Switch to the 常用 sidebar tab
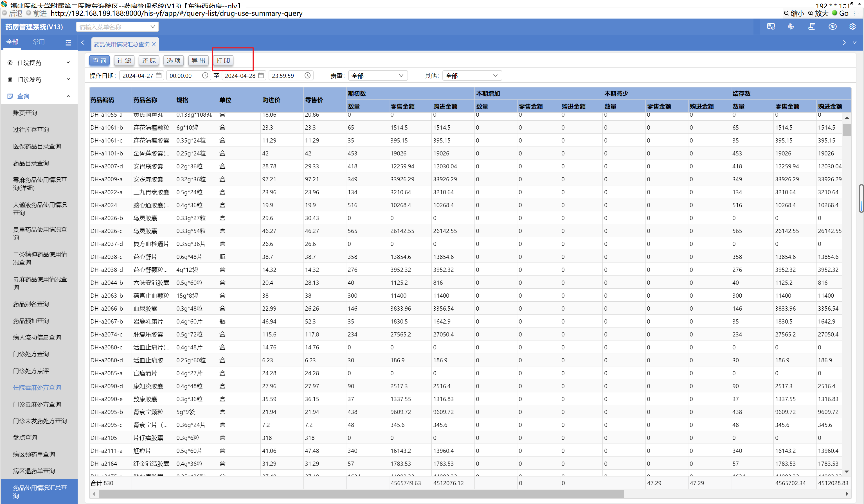The height and width of the screenshot is (504, 864). (39, 42)
